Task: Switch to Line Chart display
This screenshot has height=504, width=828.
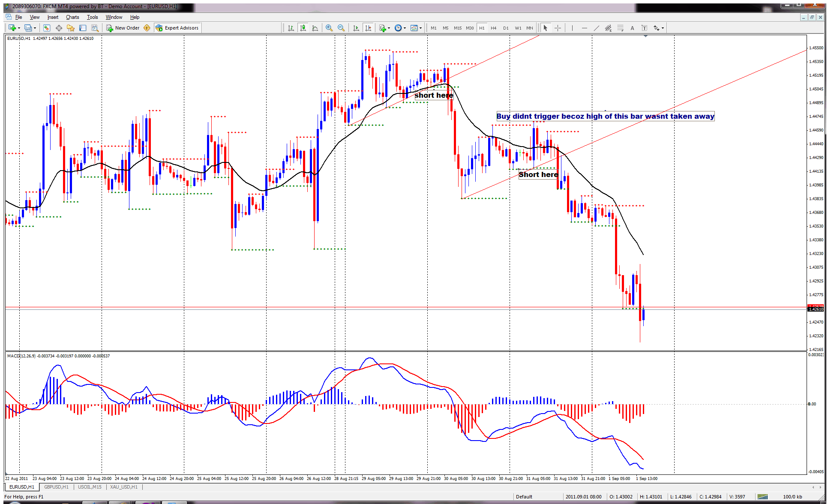Action: pyautogui.click(x=315, y=28)
